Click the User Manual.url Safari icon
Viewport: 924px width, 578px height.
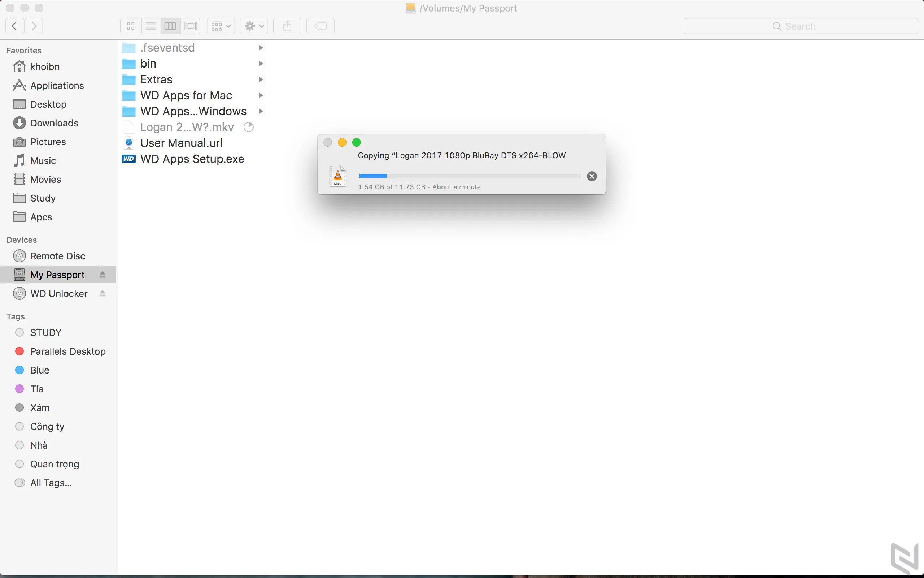[128, 143]
